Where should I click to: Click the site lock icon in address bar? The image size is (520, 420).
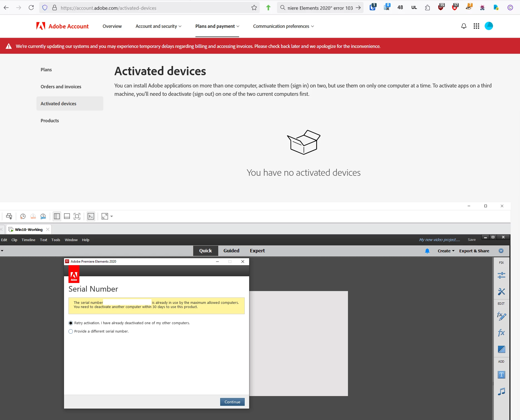coord(55,8)
